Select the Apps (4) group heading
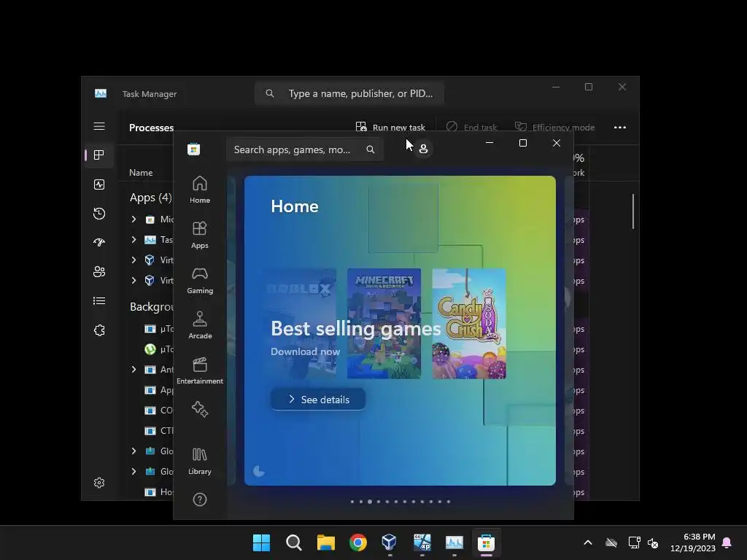 (150, 197)
